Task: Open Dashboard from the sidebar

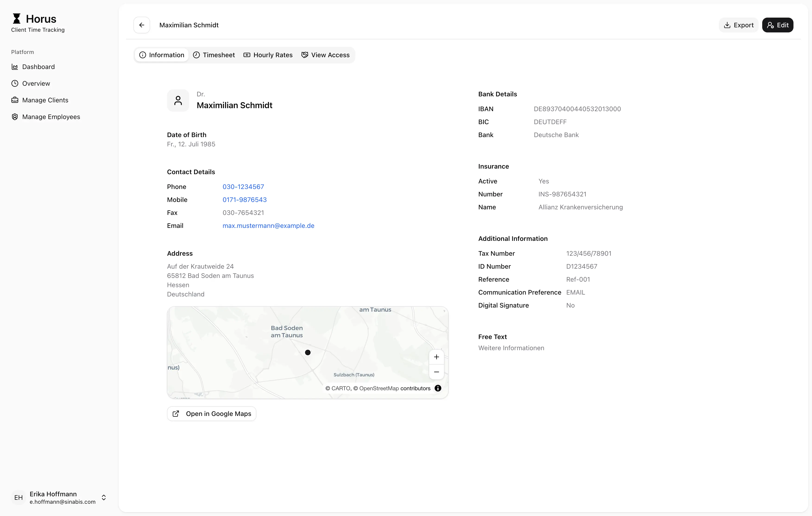Action: point(38,67)
